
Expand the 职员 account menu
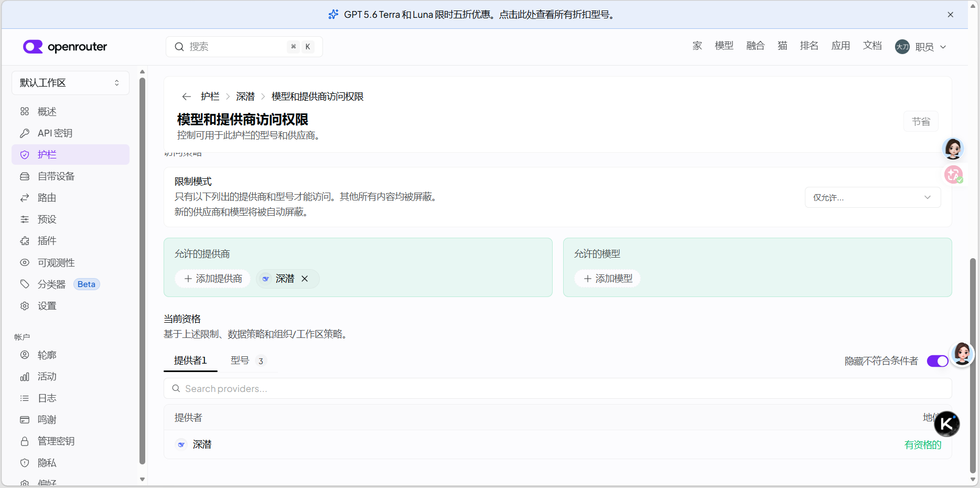(921, 47)
